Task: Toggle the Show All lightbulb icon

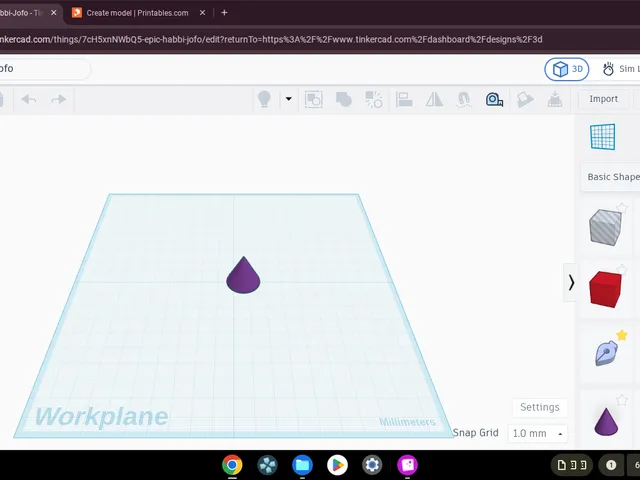Action: (264, 99)
